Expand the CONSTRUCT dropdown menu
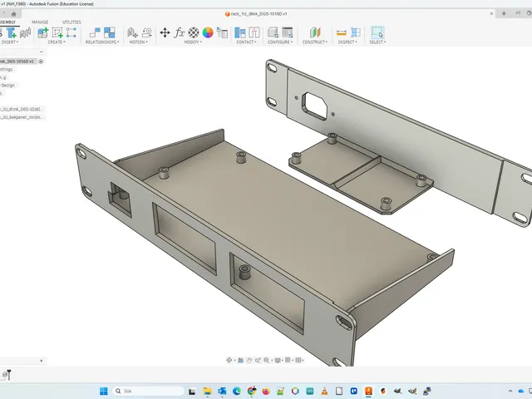The height and width of the screenshot is (399, 532). (315, 42)
